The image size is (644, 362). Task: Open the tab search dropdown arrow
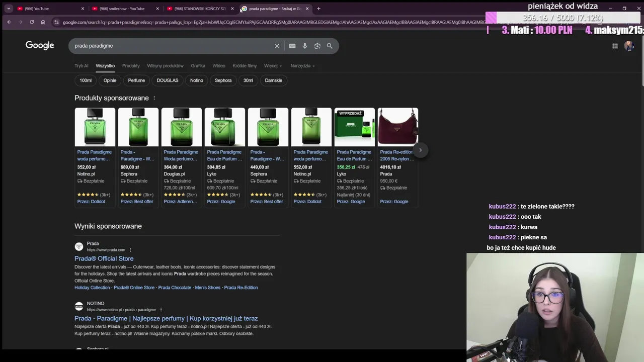(9, 9)
